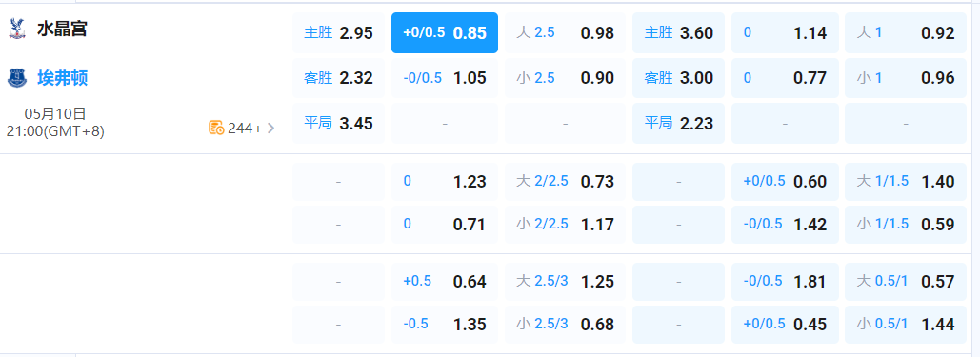980x357 pixels.
Task: Select 平局 odds 3.45
Action: click(338, 123)
